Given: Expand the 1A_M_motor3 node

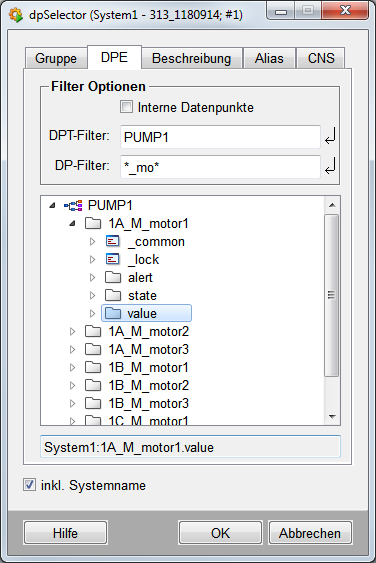Looking at the screenshot, I should click(x=73, y=349).
